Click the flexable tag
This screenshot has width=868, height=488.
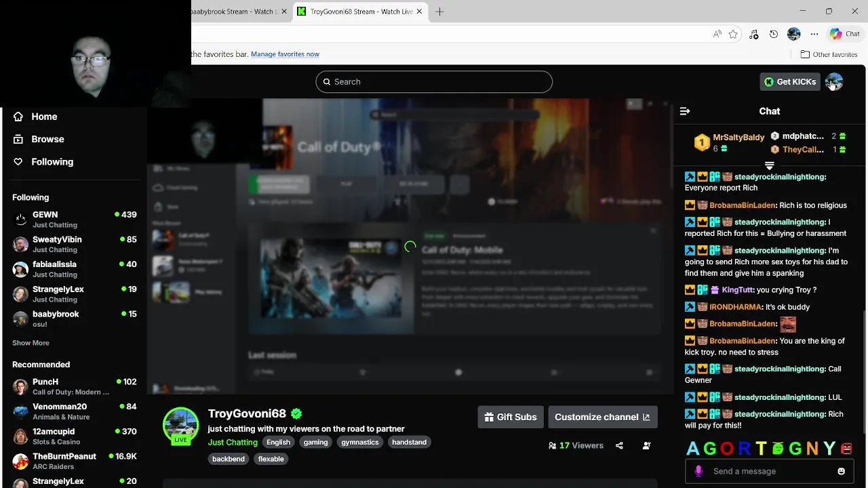click(x=271, y=459)
